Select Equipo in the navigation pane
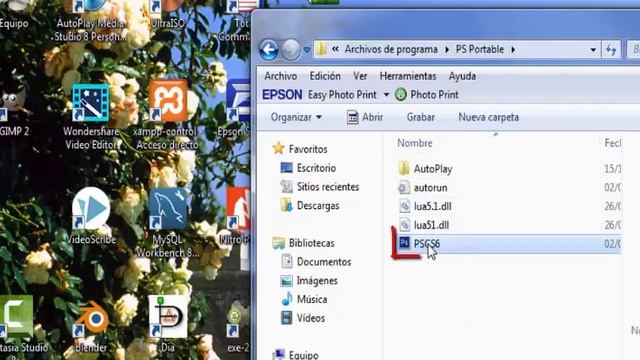This screenshot has width=640, height=360. click(304, 355)
